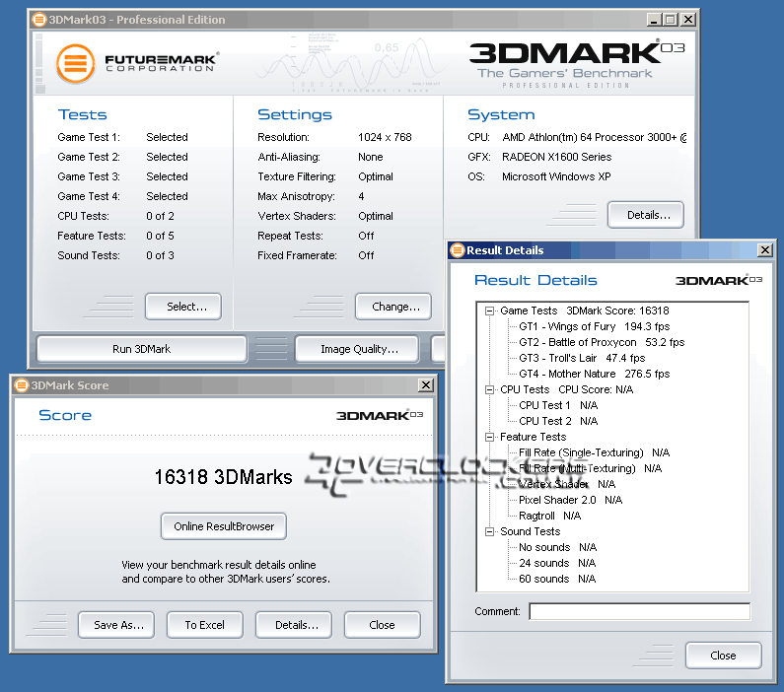Click Anti-Aliasing 'None' value
Screen dimensions: 784x692
[371, 157]
